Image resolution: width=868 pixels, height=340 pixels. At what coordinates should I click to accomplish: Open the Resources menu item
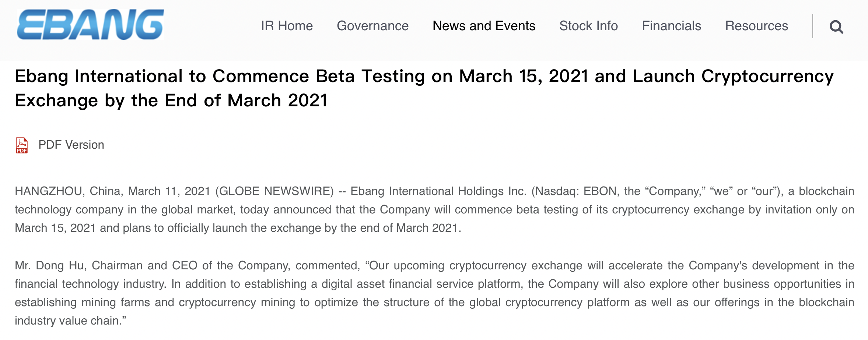pos(756,26)
